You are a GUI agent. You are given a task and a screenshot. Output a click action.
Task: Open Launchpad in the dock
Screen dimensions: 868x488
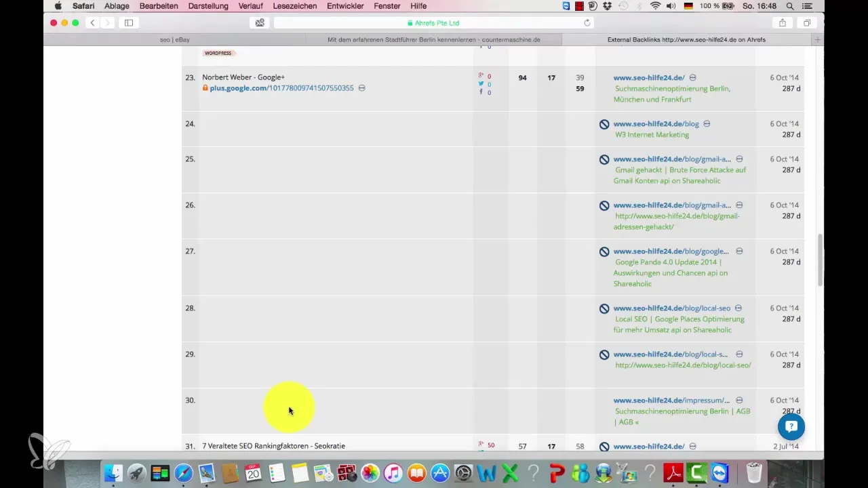pos(137,472)
